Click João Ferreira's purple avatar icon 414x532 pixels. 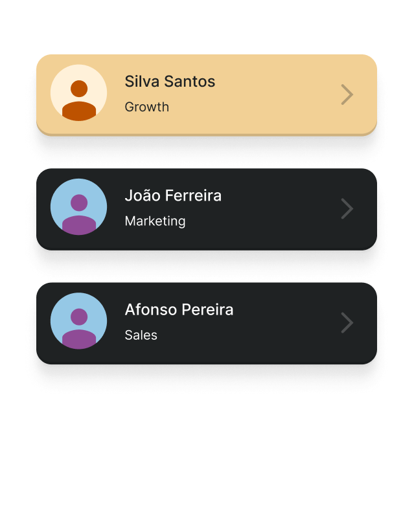point(79,207)
